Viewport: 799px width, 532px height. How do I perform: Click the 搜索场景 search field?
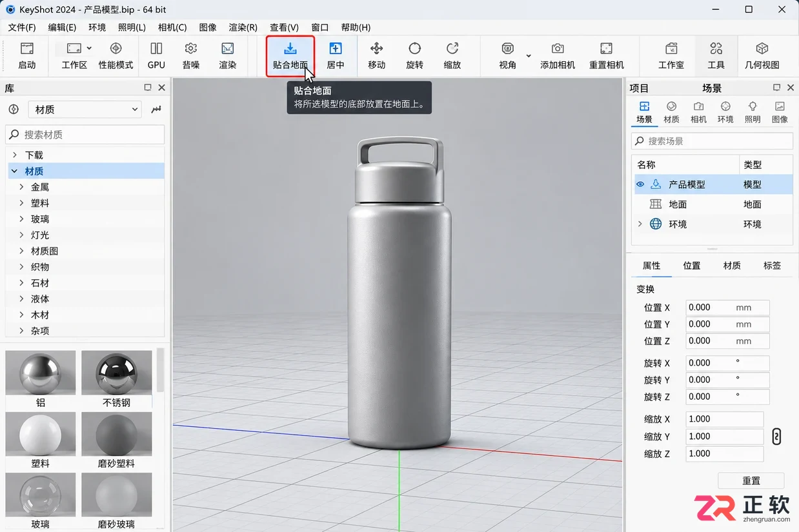click(x=712, y=141)
